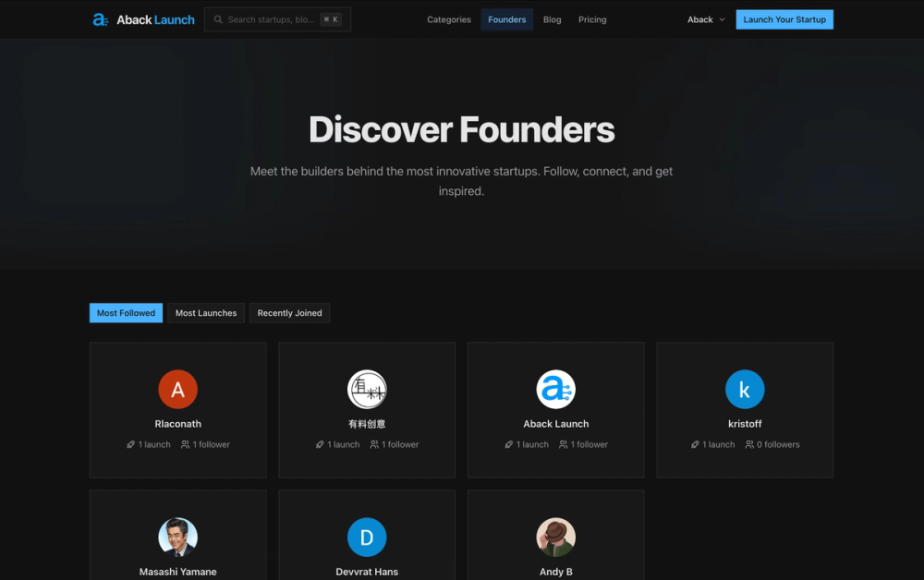Open kristoff founder name link
This screenshot has width=924, height=580.
click(745, 424)
